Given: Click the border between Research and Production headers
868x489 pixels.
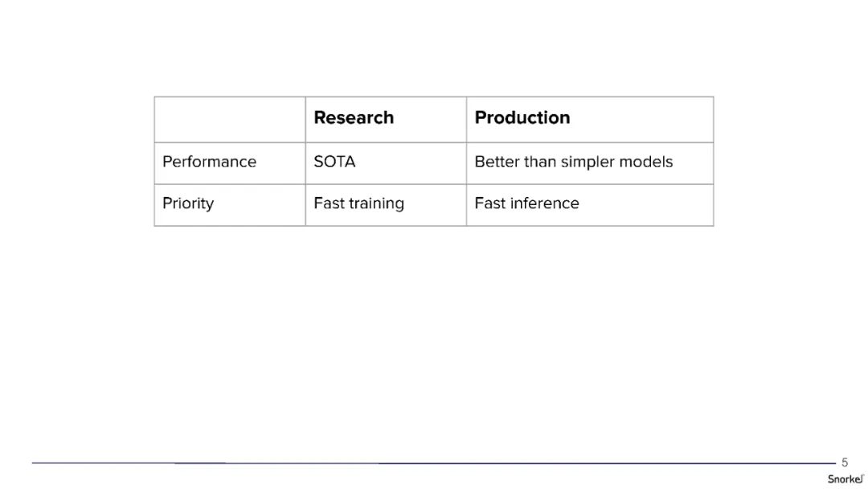Looking at the screenshot, I should [466, 120].
